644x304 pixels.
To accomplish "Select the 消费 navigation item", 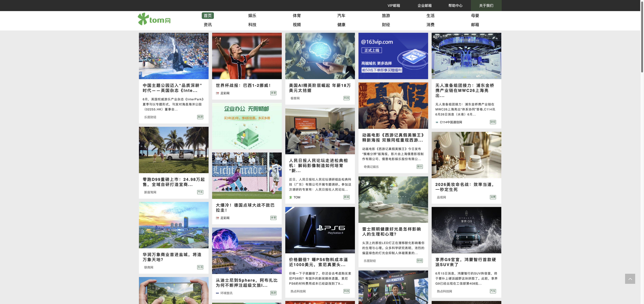I will click(430, 24).
